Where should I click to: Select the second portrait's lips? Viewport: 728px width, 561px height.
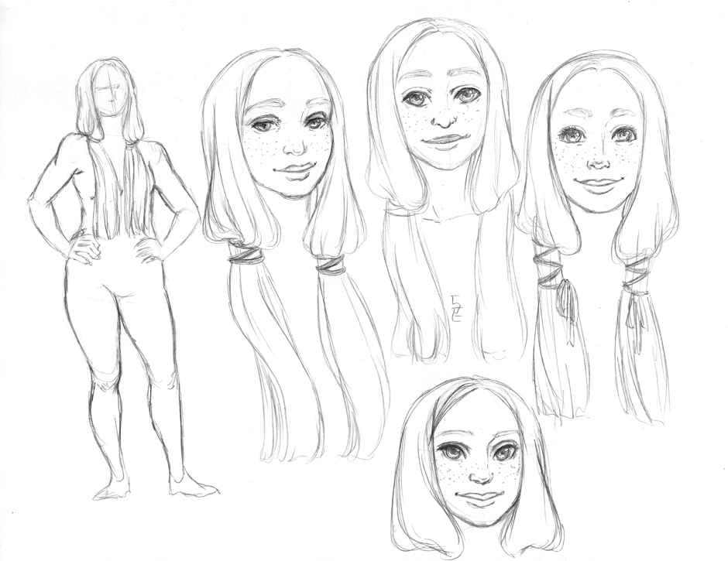point(295,169)
